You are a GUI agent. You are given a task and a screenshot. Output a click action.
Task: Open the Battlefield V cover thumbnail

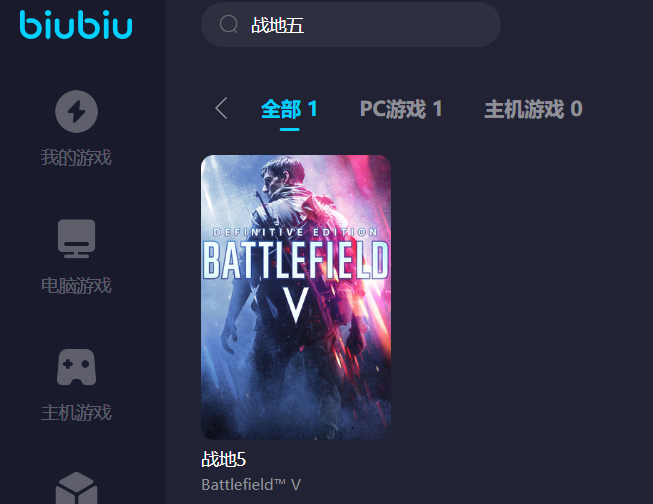[296, 297]
